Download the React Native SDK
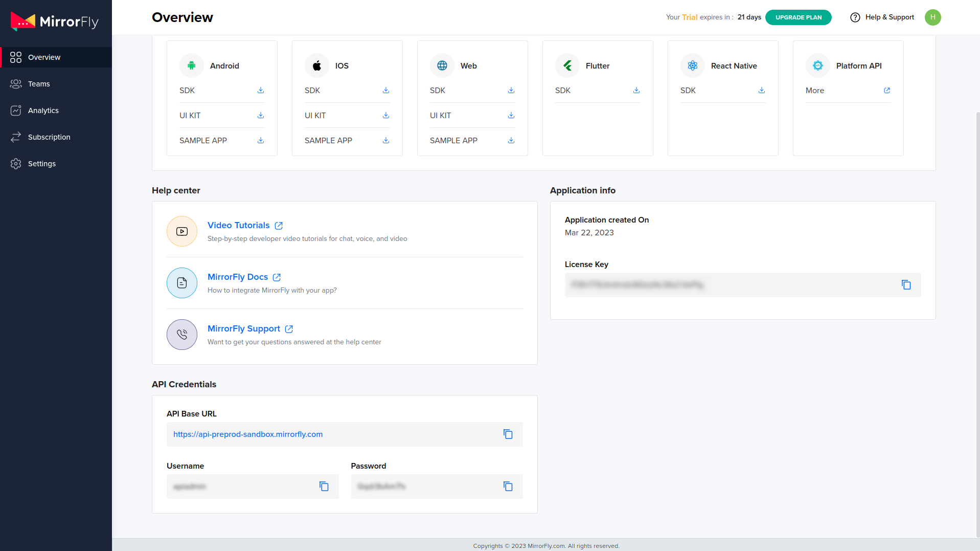The height and width of the screenshot is (551, 980). coord(762,91)
